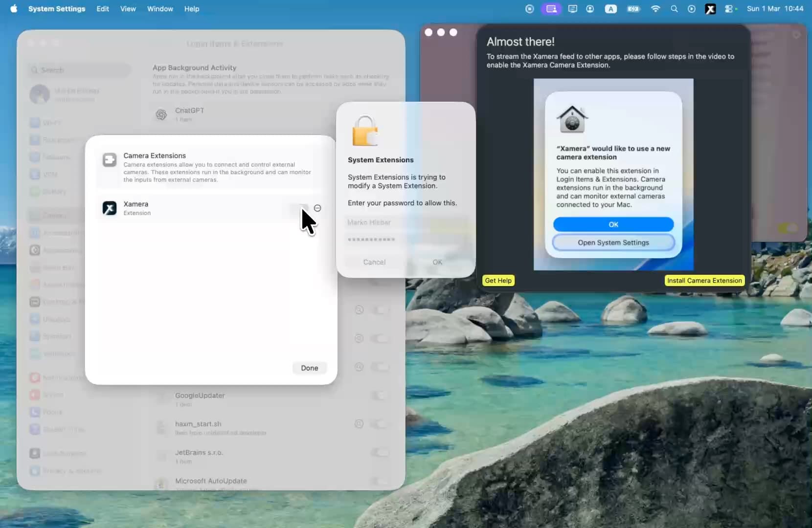Click the screen sharing icon in the menu bar
This screenshot has width=812, height=528.
coord(551,8)
